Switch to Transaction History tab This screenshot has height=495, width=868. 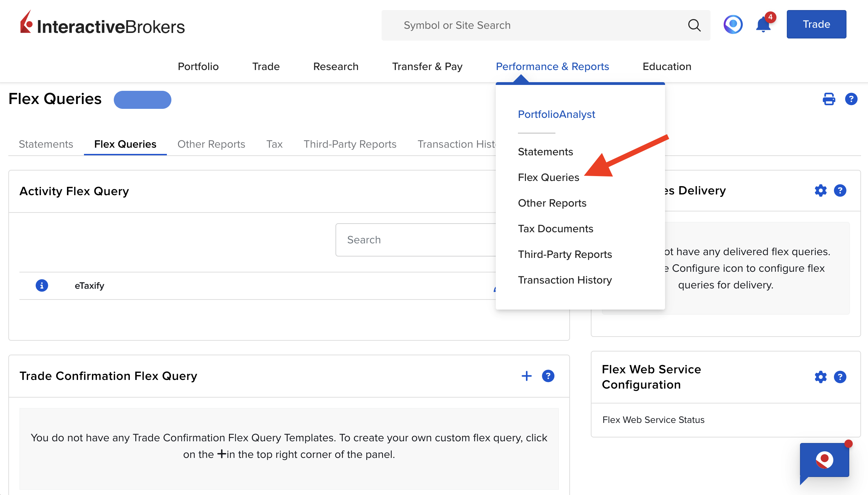[x=457, y=144]
